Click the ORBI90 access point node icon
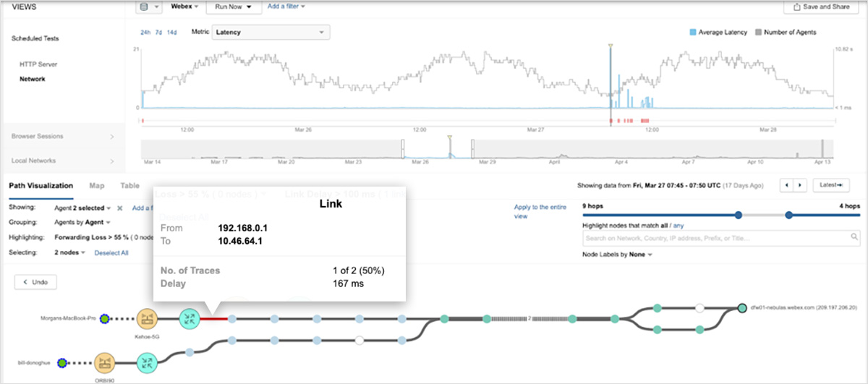 point(105,362)
